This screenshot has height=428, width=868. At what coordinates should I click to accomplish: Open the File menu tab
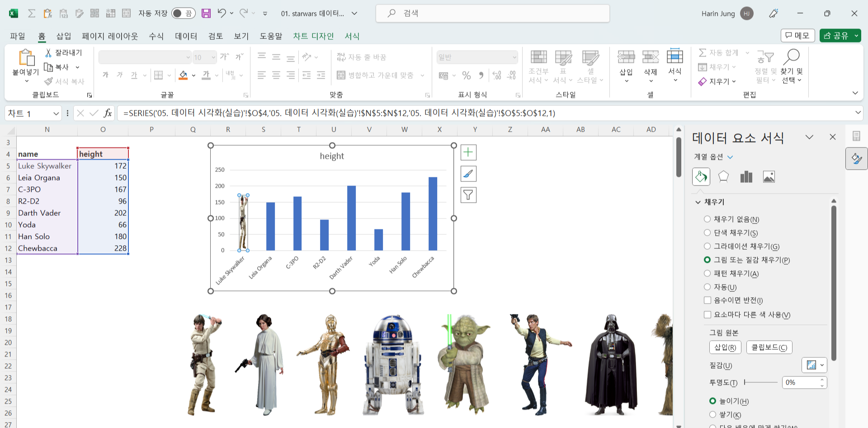point(18,36)
